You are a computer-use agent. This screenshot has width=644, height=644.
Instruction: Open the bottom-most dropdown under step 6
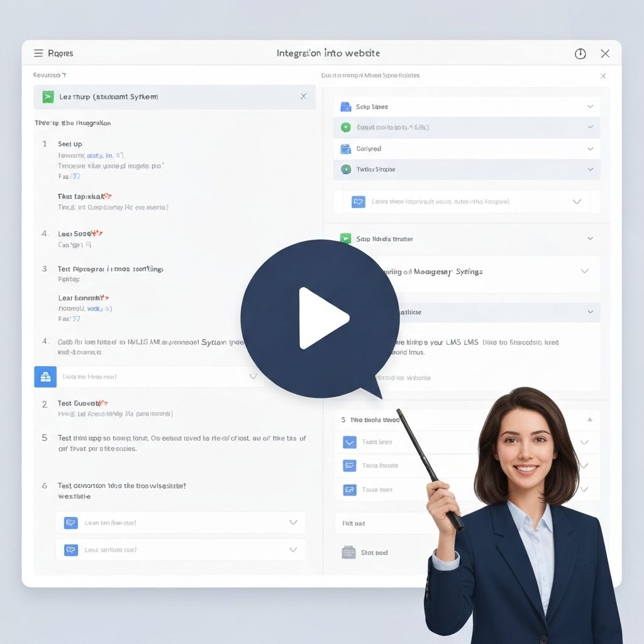tap(292, 550)
